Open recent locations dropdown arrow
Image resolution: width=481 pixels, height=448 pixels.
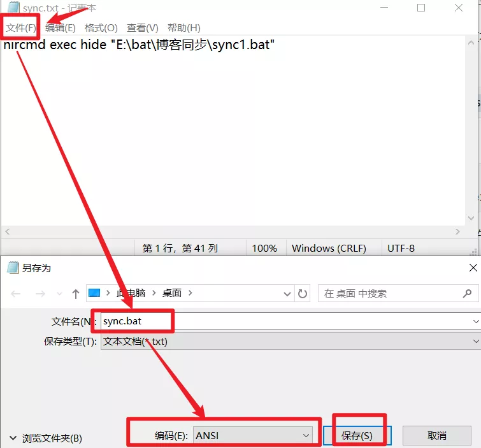pos(59,294)
